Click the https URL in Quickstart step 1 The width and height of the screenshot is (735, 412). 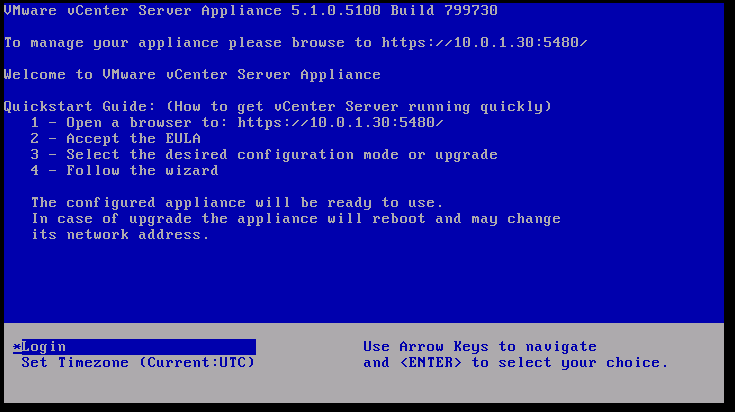340,122
